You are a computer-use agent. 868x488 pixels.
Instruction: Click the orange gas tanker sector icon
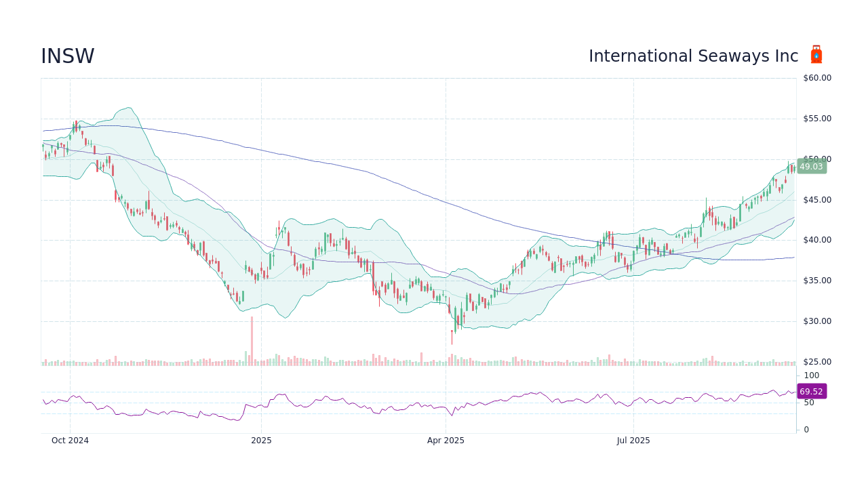816,54
